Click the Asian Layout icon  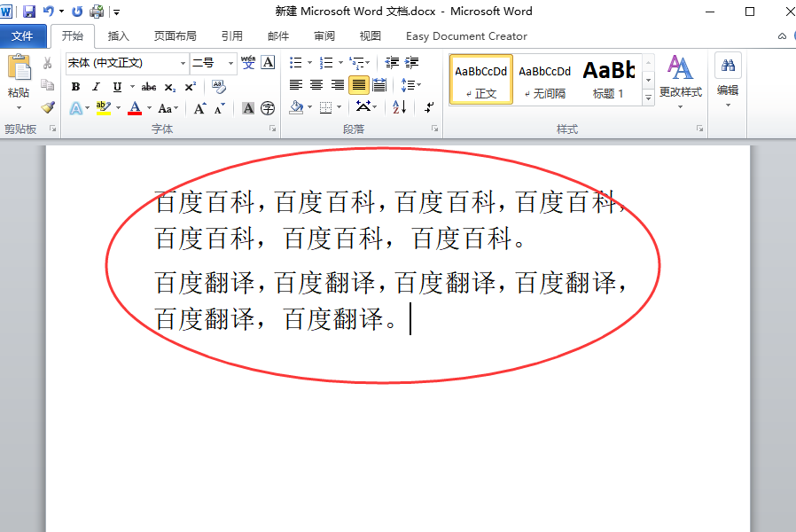pyautogui.click(x=365, y=107)
